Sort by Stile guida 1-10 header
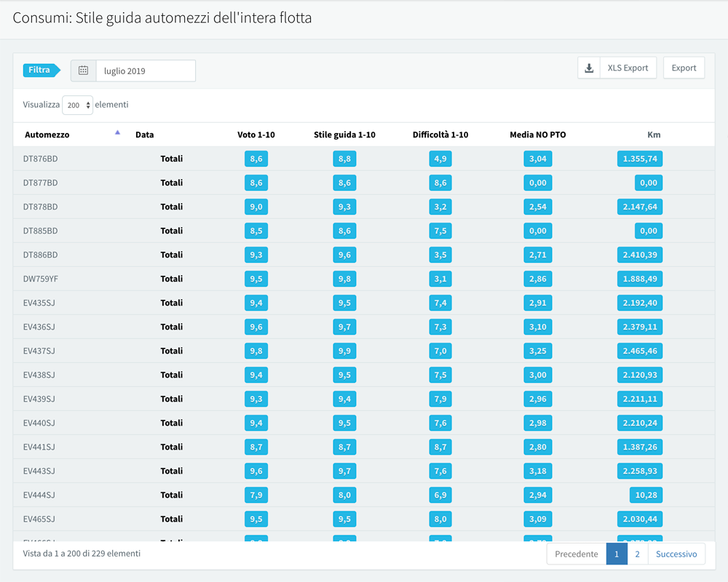The width and height of the screenshot is (728, 582). pyautogui.click(x=344, y=135)
